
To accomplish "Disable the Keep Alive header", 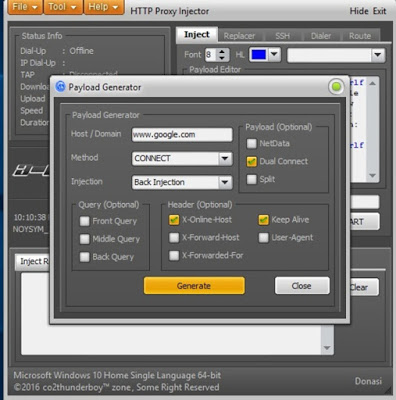I will 263,220.
